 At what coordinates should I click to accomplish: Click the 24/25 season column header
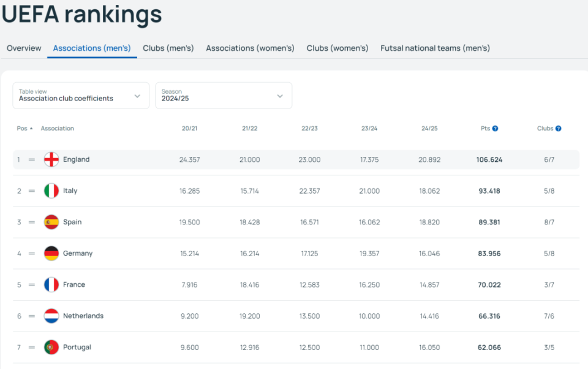tap(429, 128)
